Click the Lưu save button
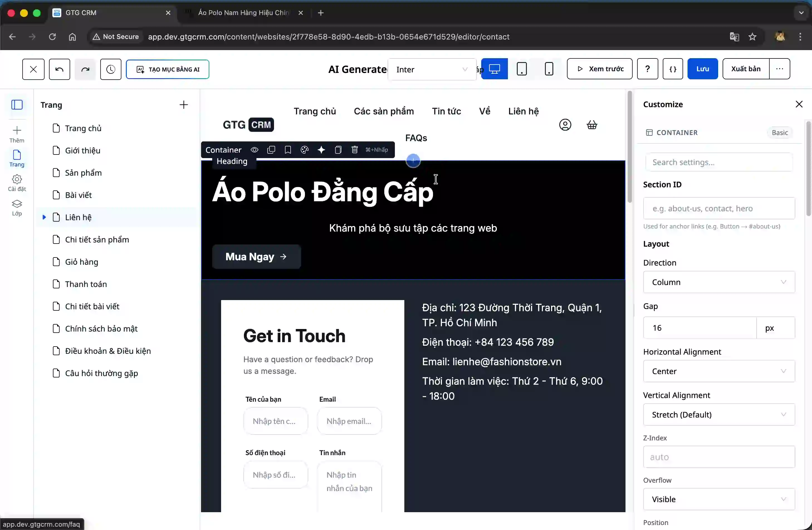 [702, 69]
